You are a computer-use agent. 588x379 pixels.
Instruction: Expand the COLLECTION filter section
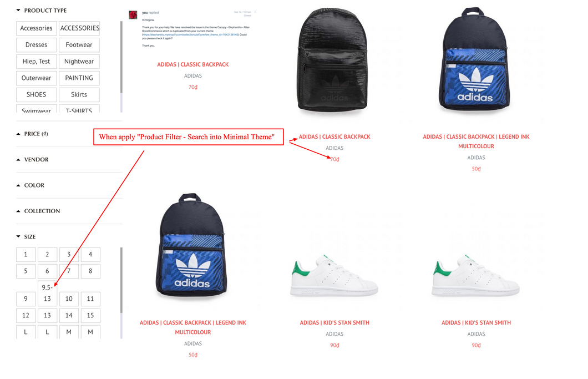coord(18,211)
